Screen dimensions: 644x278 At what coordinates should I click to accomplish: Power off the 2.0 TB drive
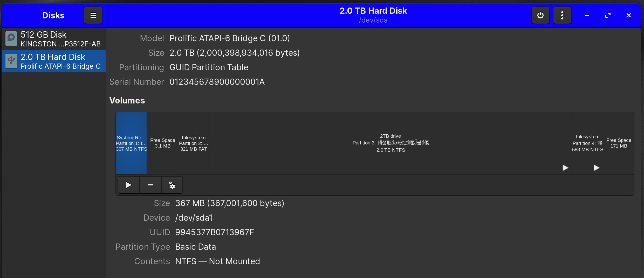click(540, 15)
